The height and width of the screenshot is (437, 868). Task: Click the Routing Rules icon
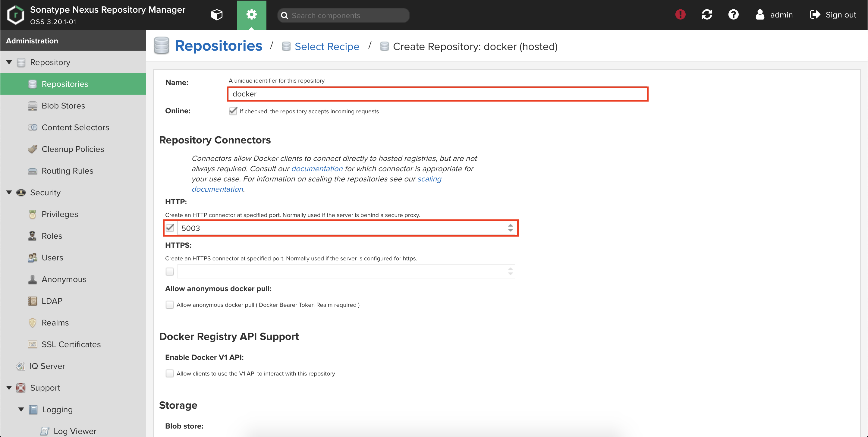coord(32,171)
